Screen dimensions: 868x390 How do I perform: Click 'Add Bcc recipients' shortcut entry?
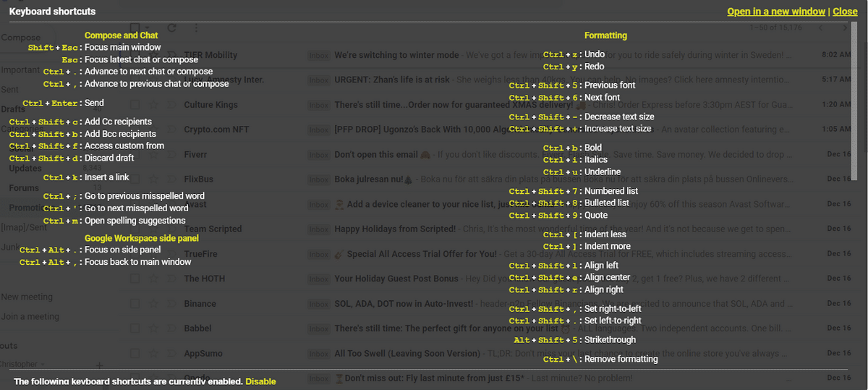(120, 134)
